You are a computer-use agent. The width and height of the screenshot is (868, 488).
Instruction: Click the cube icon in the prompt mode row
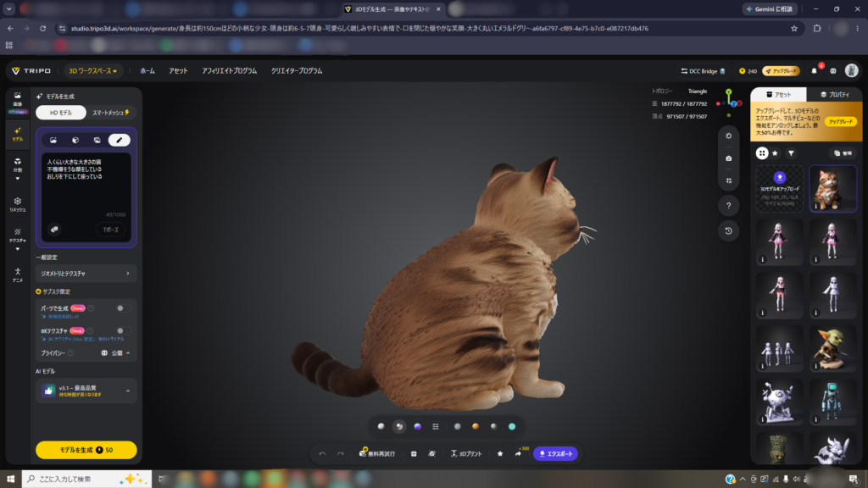pos(75,140)
